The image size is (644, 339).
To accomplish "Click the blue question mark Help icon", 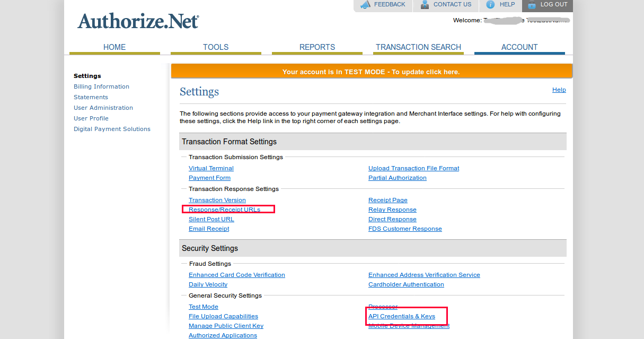I will click(x=490, y=5).
